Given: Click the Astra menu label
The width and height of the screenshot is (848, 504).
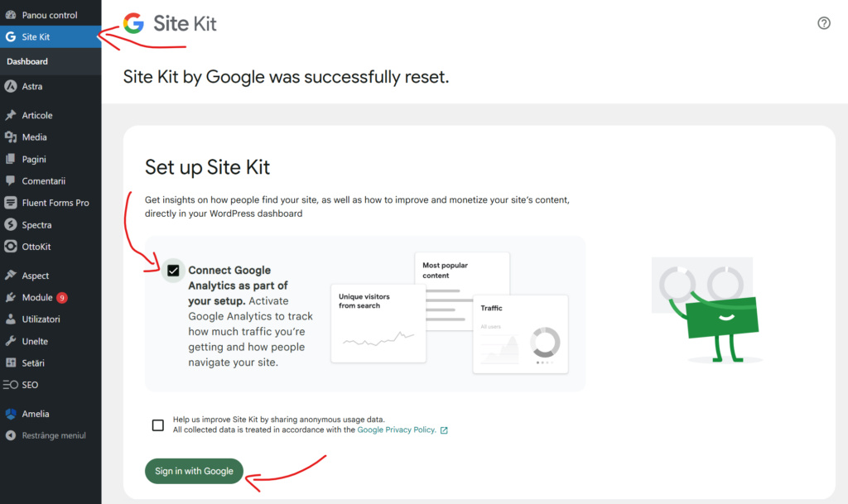Looking at the screenshot, I should 32,86.
